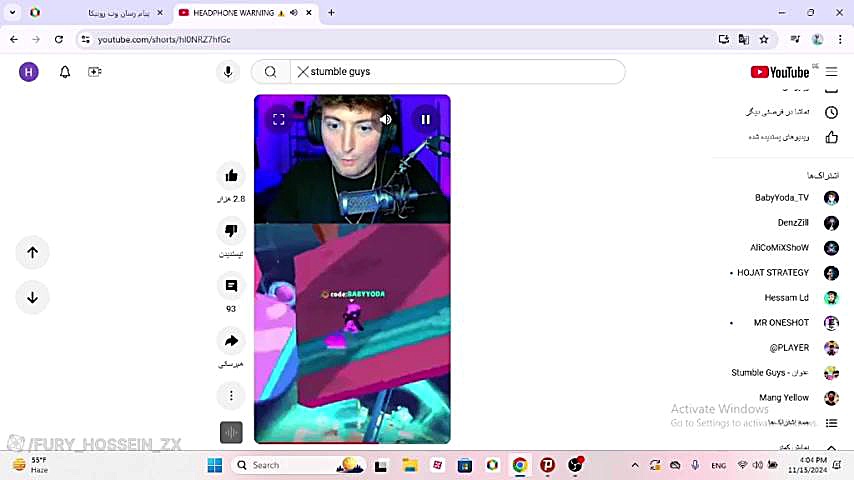
Task: Open all subscriptions list entry
Action: point(801,423)
